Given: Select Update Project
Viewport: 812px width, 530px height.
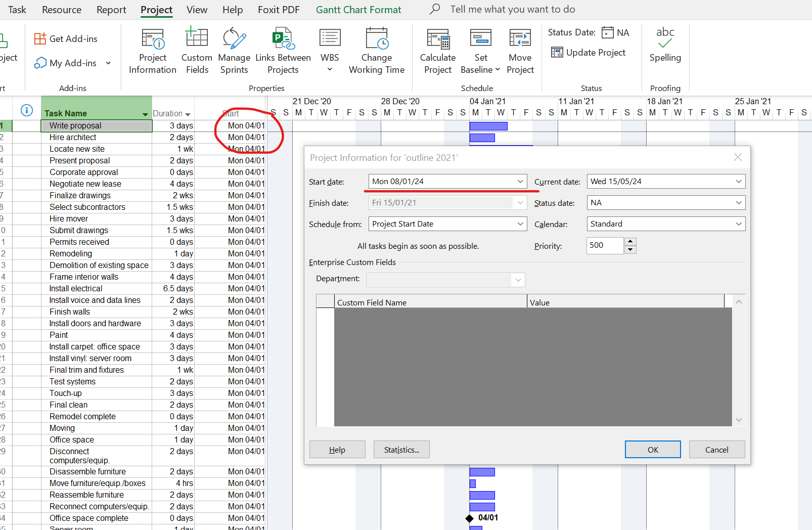Looking at the screenshot, I should (x=589, y=52).
